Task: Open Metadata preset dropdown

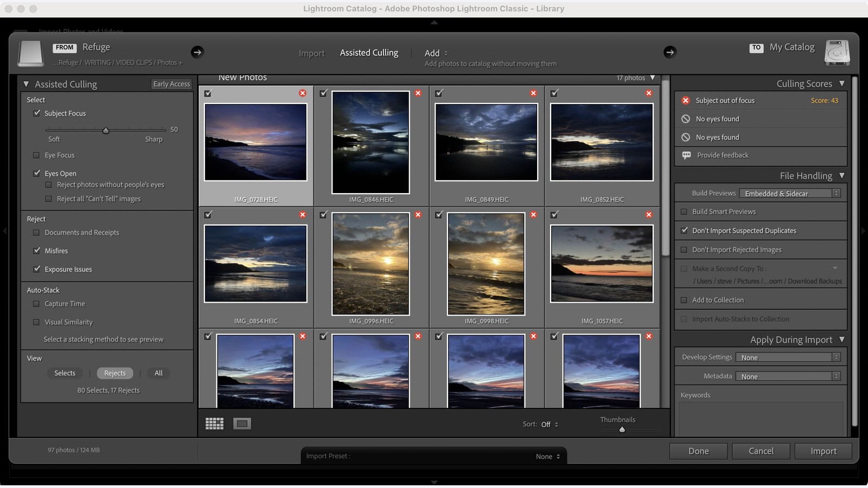Action: pos(788,376)
